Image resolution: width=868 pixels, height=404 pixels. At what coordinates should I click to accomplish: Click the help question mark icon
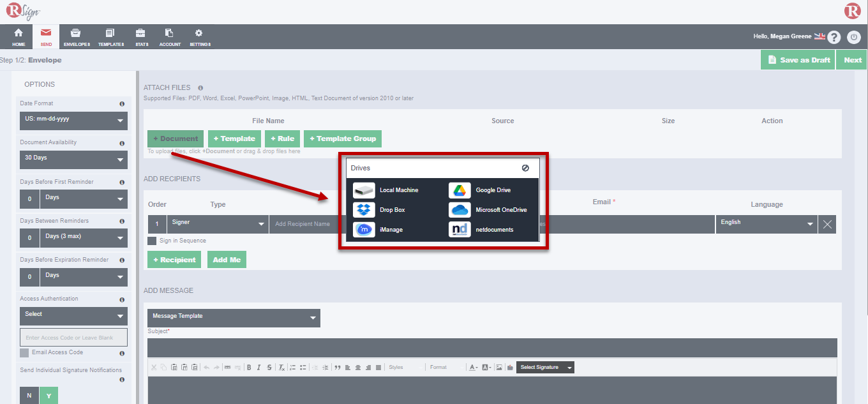[x=834, y=37]
